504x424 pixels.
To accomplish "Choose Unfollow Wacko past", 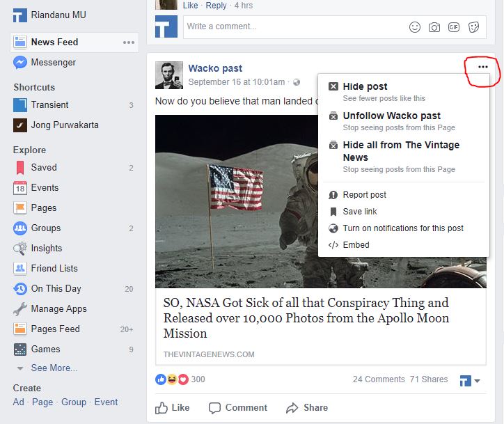I will click(x=391, y=116).
